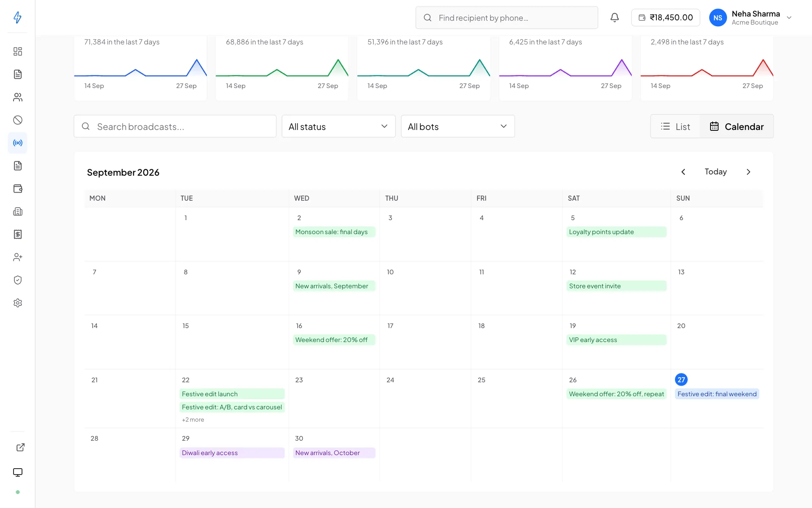Click the NS avatar circle
The image size is (812, 508).
pyautogui.click(x=718, y=18)
